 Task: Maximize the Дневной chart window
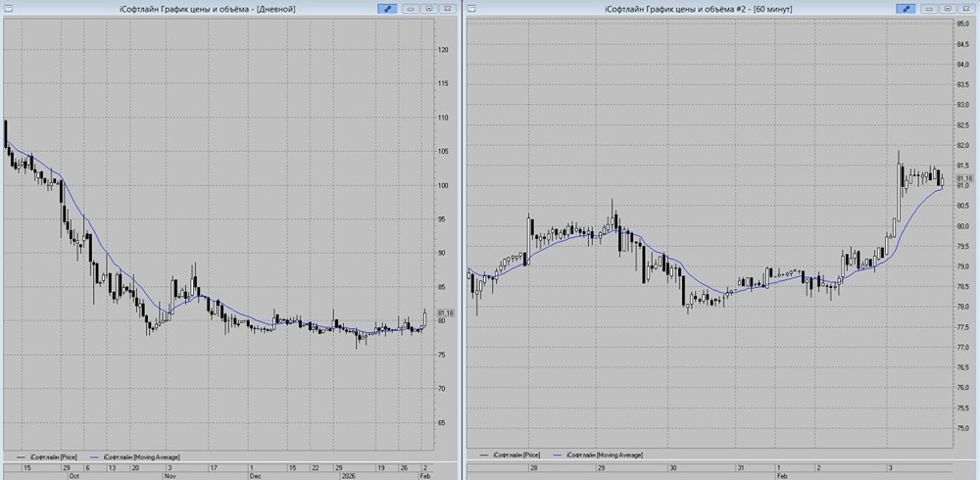tap(429, 9)
